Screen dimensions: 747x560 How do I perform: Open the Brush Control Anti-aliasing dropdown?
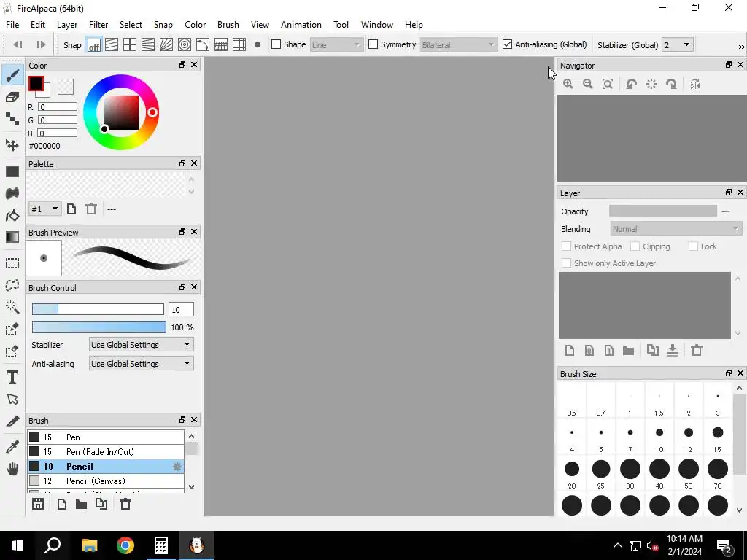tap(141, 363)
